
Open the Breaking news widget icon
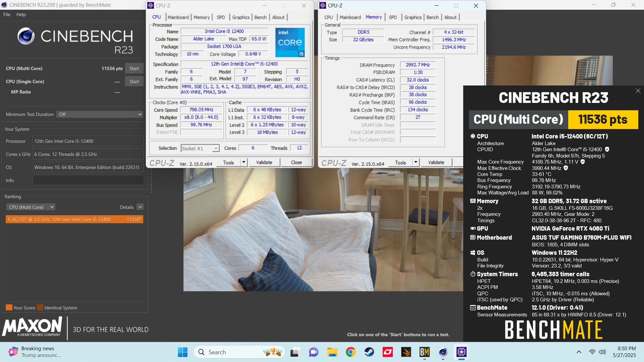click(13, 352)
